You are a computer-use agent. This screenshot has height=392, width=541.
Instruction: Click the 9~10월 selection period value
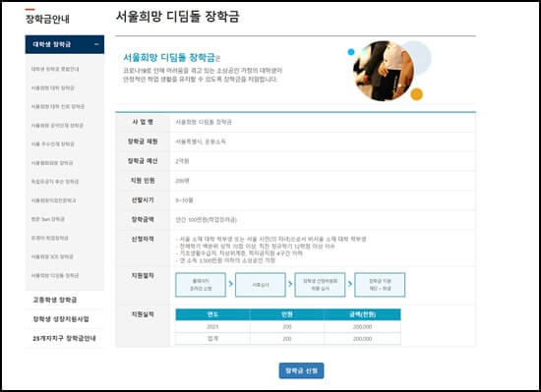[x=184, y=200]
